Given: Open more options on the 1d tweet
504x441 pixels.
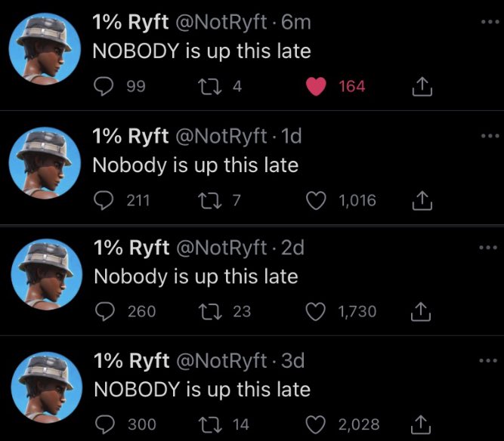Looking at the screenshot, I should (x=490, y=135).
